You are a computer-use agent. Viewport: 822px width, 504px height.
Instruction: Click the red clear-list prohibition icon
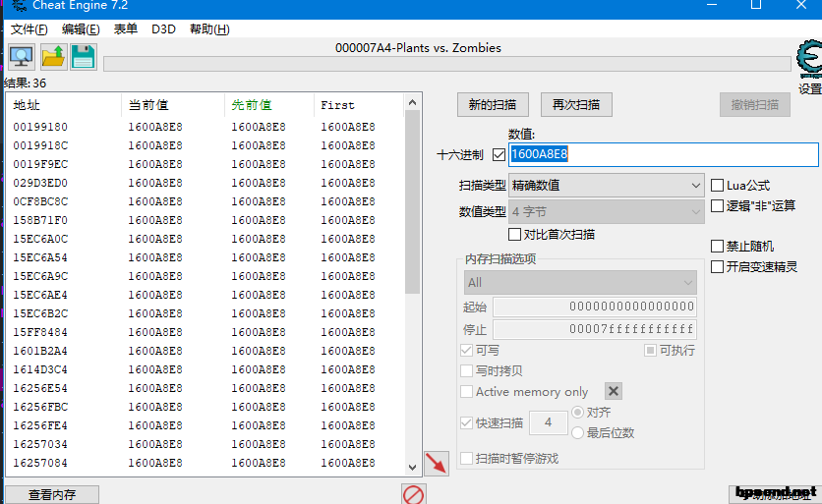coord(413,494)
